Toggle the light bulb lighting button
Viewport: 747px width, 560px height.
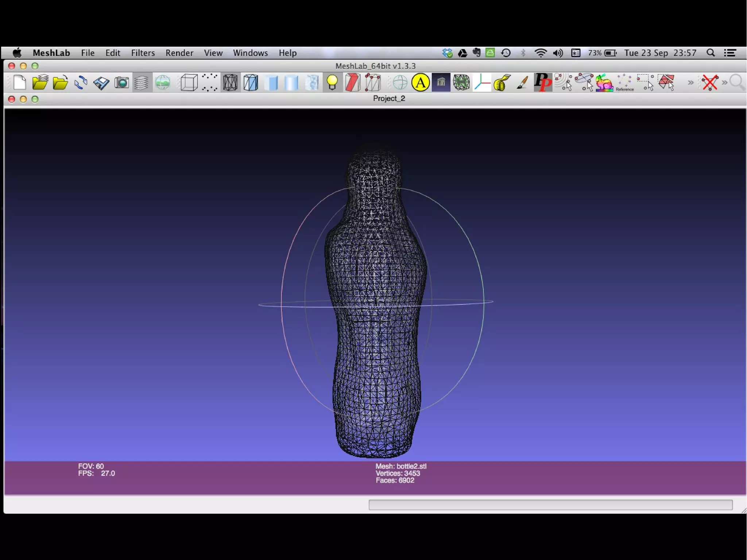[332, 82]
